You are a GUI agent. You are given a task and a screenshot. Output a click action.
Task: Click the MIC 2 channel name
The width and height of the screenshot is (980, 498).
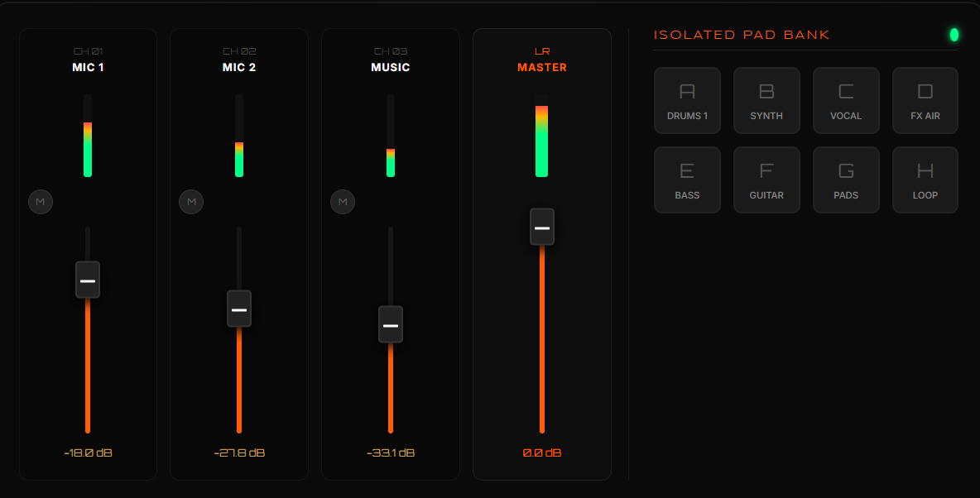239,68
